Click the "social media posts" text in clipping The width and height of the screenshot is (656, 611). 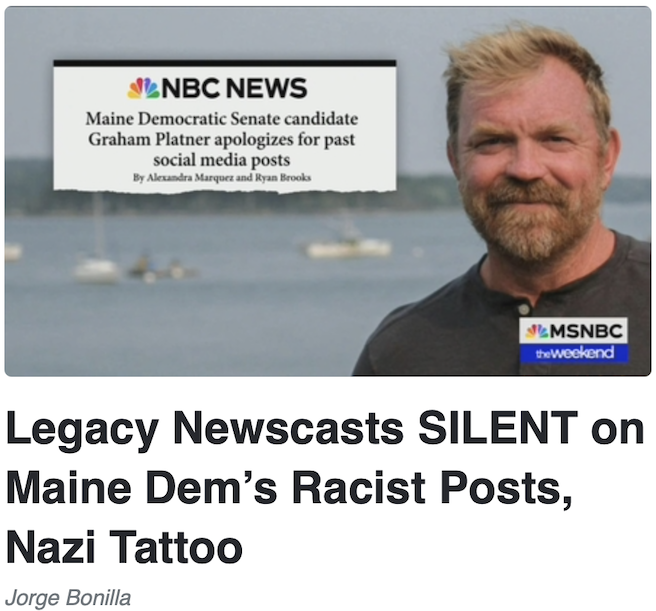pos(222,160)
